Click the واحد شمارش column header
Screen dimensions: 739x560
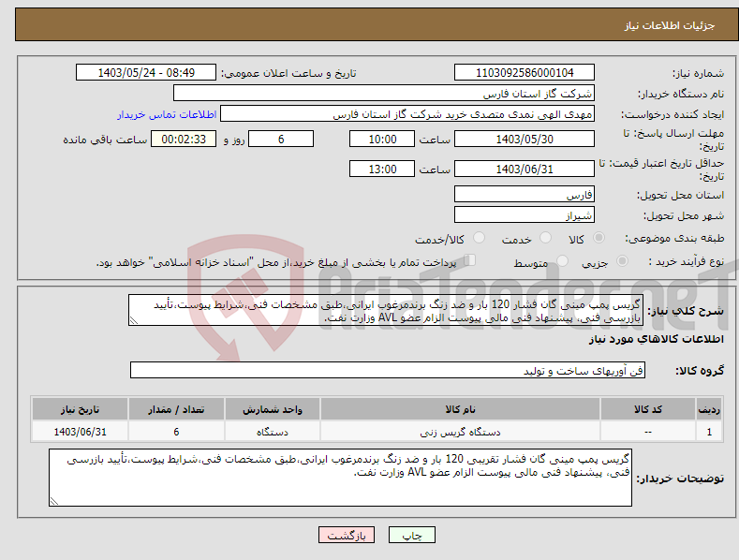tap(273, 409)
